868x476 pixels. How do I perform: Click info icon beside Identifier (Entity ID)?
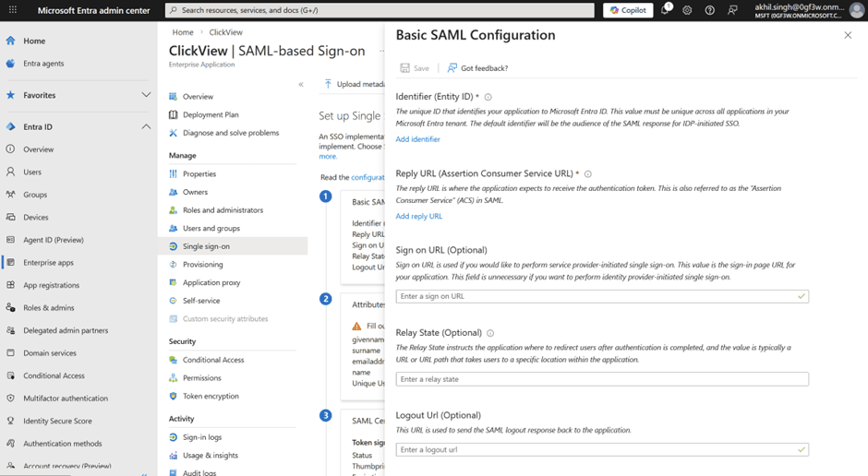(x=488, y=97)
